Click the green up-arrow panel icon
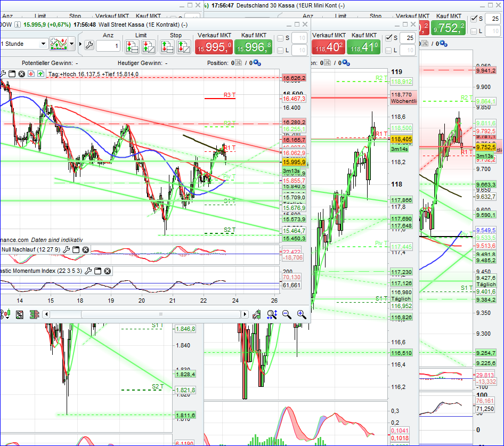Image resolution: width=504 pixels, height=446 pixels. click(x=41, y=74)
